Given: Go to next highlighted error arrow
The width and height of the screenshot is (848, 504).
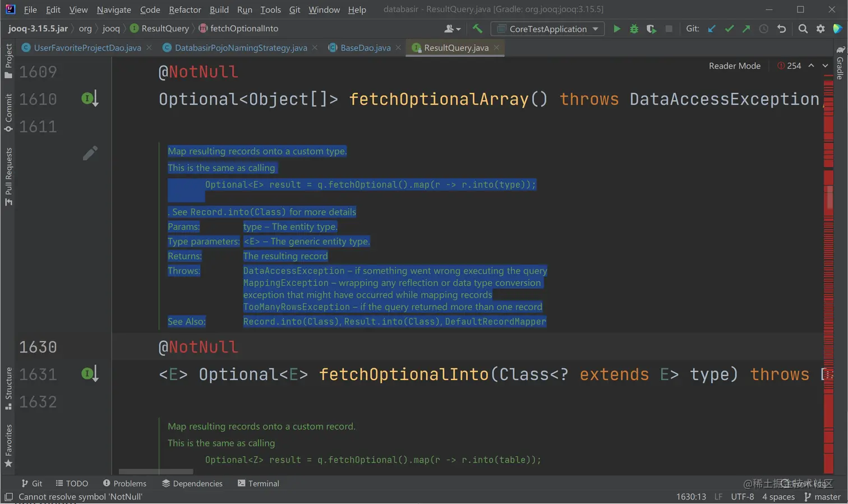Looking at the screenshot, I should (x=825, y=66).
